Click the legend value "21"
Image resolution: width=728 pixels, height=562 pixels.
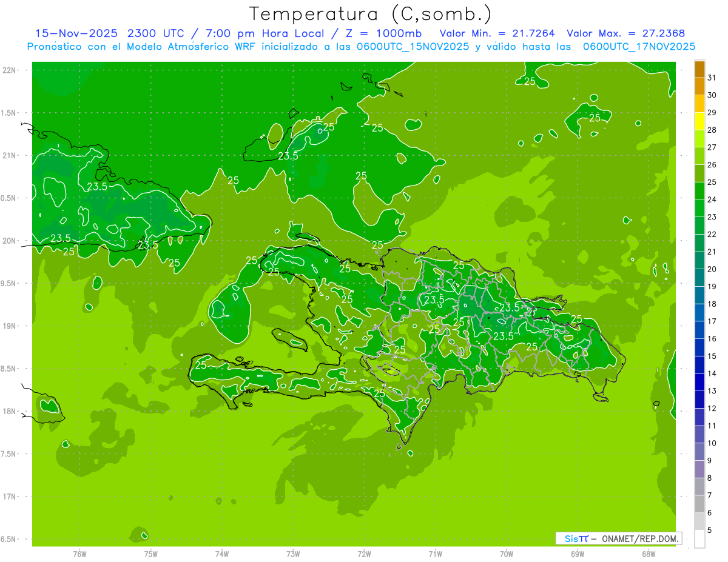712,252
